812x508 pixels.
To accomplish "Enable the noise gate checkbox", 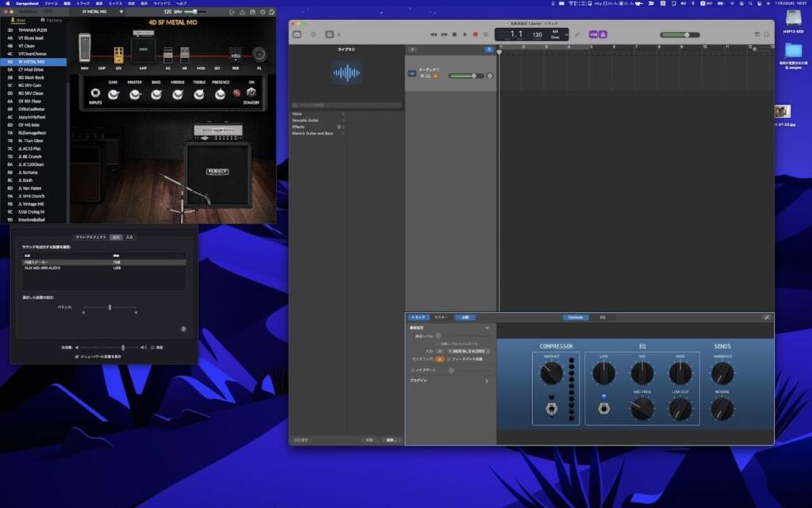I will pos(412,370).
